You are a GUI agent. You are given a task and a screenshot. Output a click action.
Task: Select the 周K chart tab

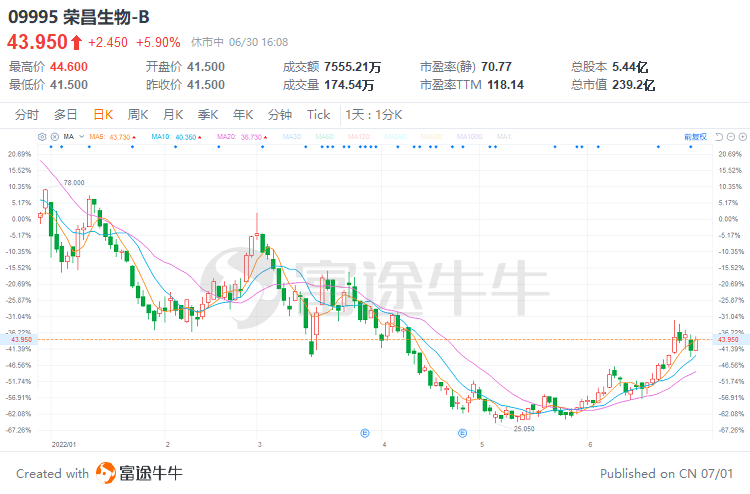[138, 115]
